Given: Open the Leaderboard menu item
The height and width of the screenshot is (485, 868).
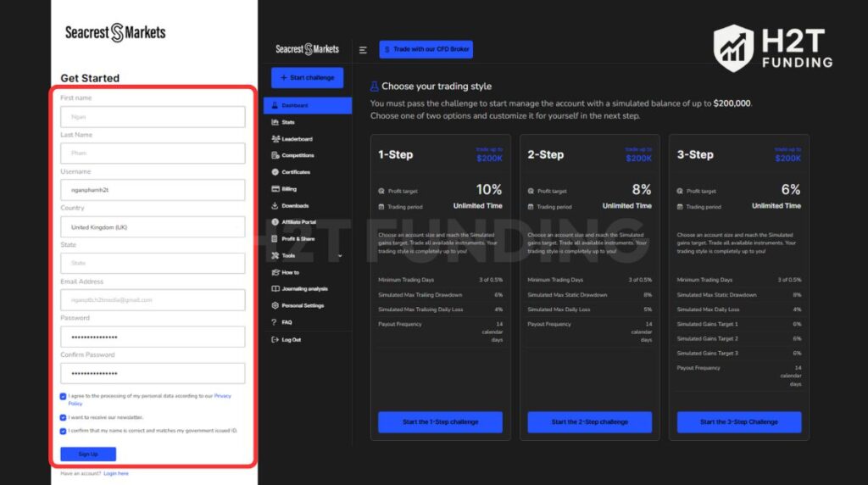Looking at the screenshot, I should tap(308, 139).
